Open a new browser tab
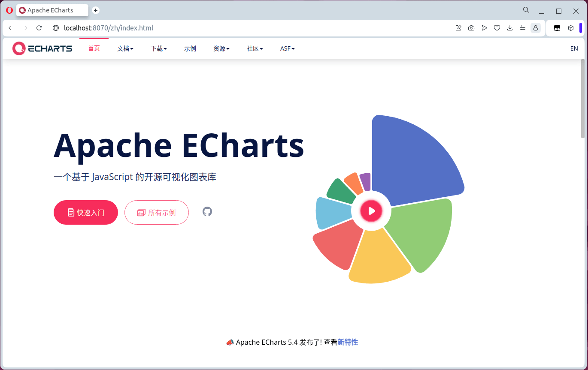The image size is (588, 370). (96, 10)
